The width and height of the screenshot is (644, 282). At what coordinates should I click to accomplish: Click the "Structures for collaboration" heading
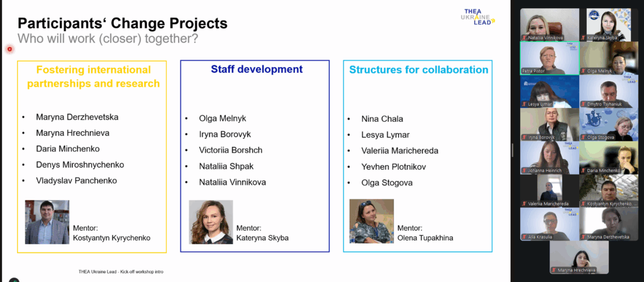(419, 70)
